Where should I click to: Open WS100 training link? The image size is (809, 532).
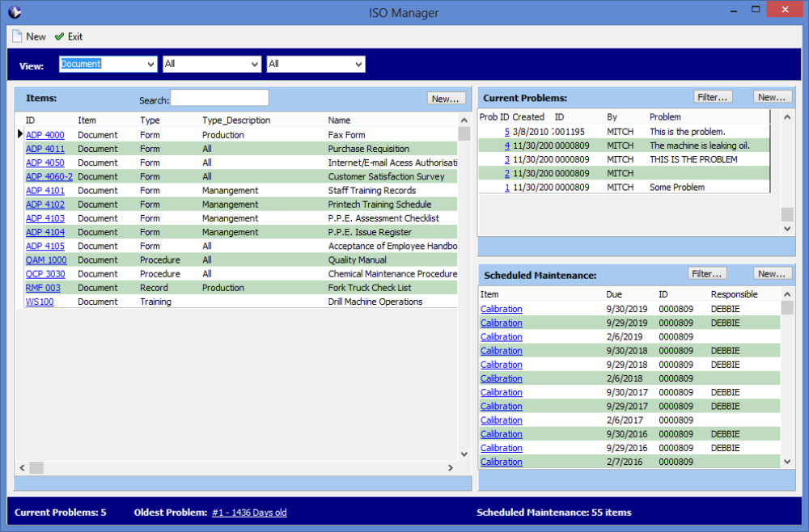tap(40, 302)
